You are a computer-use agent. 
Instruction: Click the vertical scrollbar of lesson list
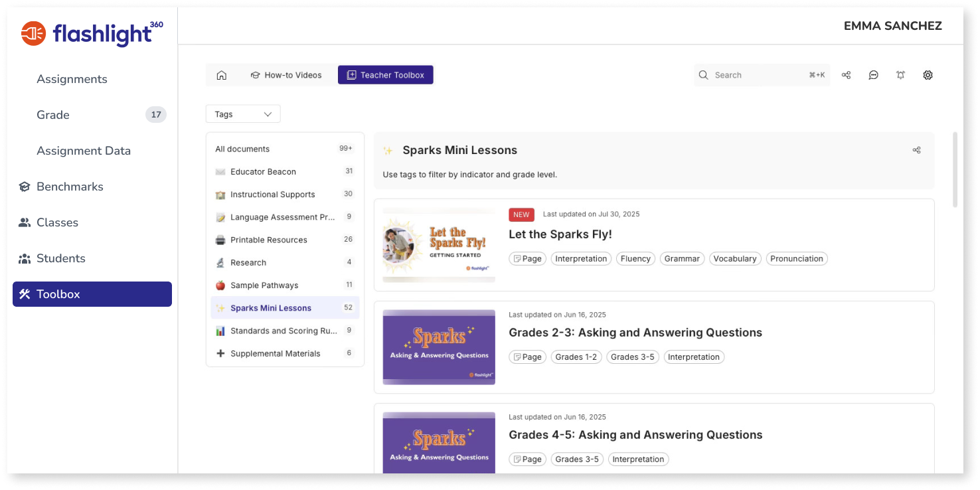tap(955, 170)
